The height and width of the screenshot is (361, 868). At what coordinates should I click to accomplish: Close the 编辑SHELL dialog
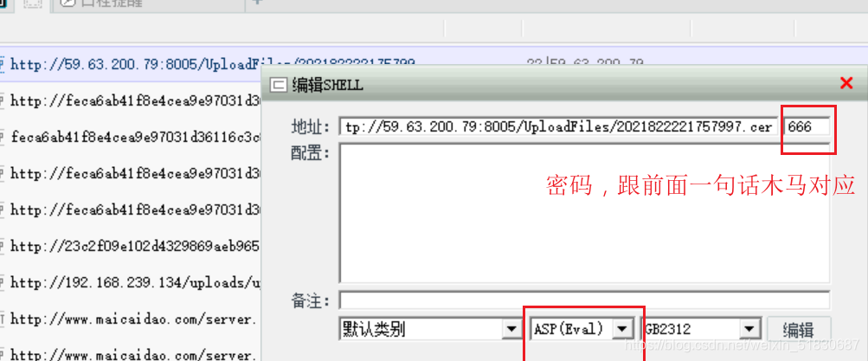pyautogui.click(x=845, y=84)
